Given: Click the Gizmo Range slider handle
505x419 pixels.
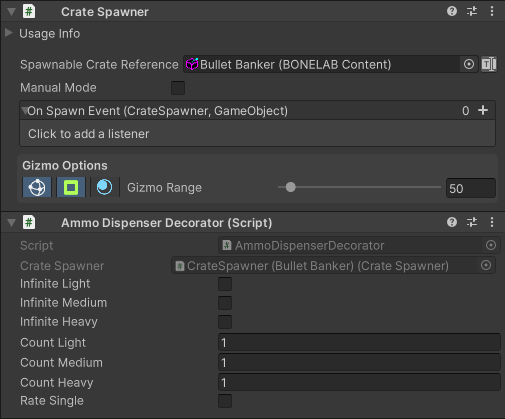Looking at the screenshot, I should click(291, 187).
